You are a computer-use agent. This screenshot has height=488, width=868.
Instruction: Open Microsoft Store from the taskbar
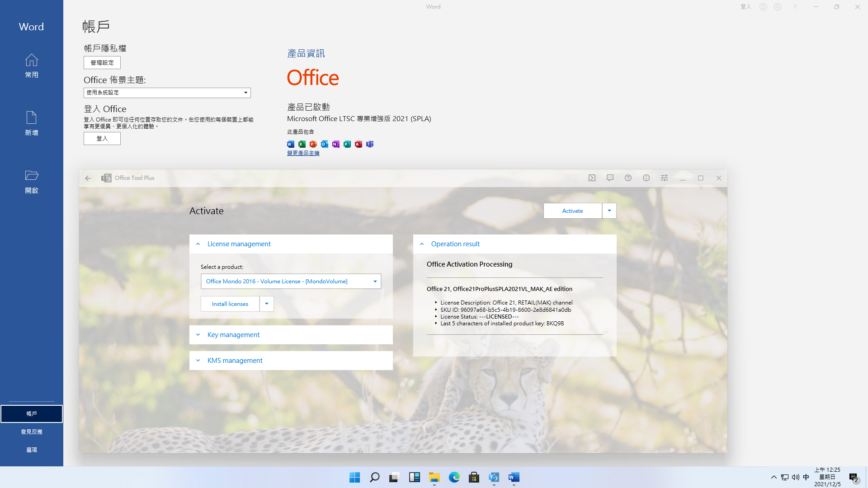(474, 477)
